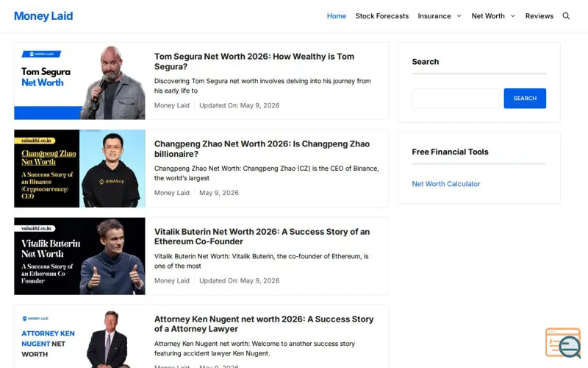Open the Net Worth Calculator link
The image size is (588, 368).
446,184
